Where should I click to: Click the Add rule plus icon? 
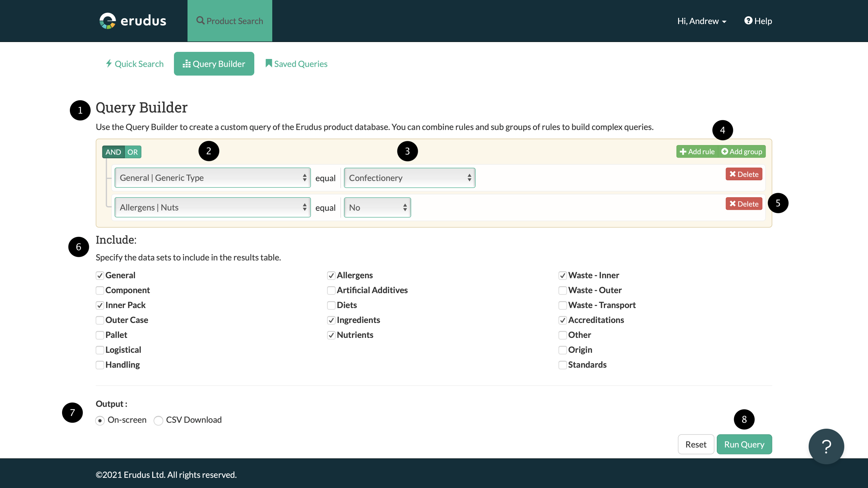[683, 151]
